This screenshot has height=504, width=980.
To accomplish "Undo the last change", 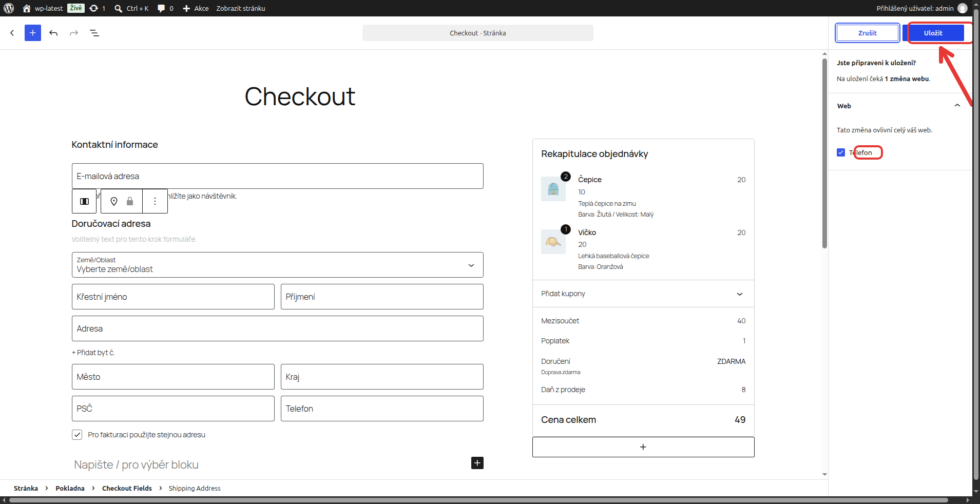I will coord(53,33).
